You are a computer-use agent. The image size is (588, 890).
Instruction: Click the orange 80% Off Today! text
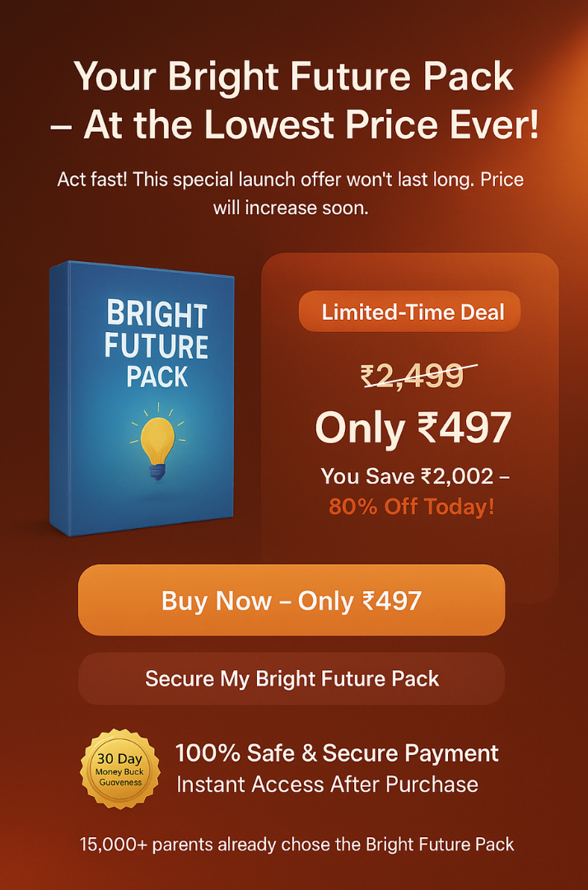(413, 505)
